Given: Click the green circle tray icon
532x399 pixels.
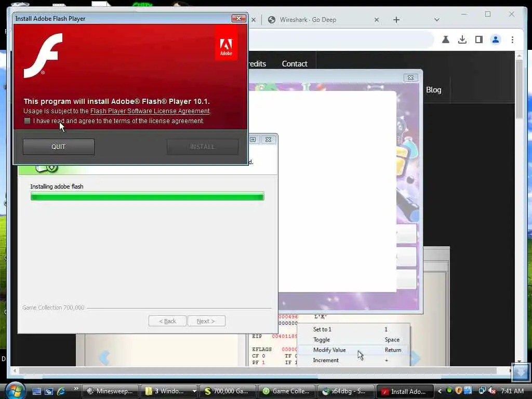Looking at the screenshot, I should click(449, 391).
